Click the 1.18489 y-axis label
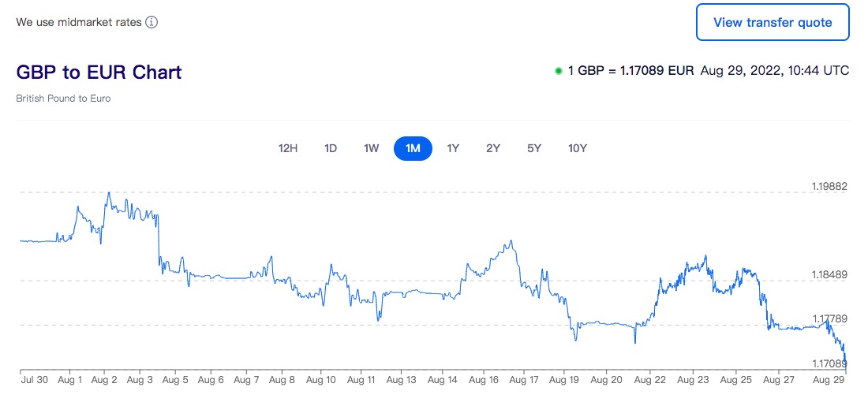This screenshot has height=402, width=868. (x=829, y=275)
